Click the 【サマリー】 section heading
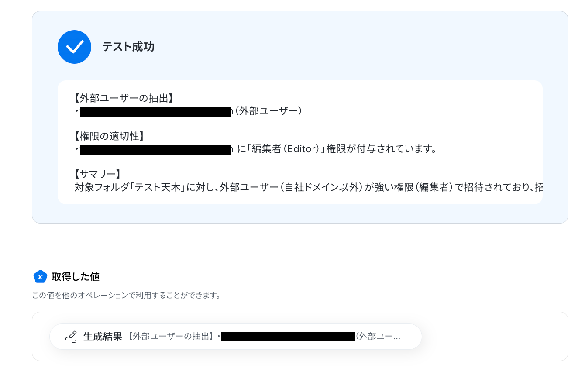 click(x=98, y=174)
